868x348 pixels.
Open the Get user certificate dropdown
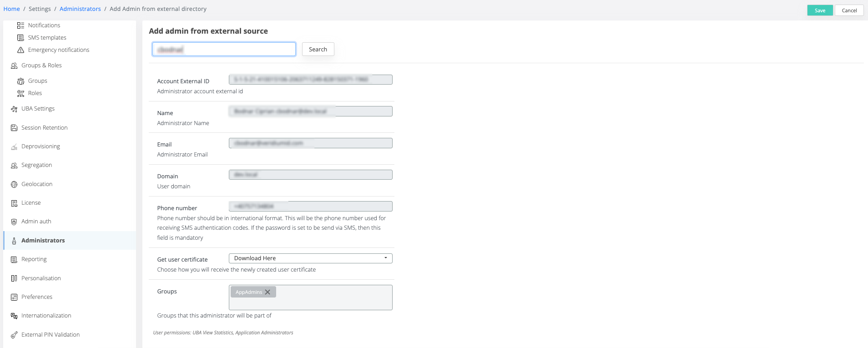point(310,258)
